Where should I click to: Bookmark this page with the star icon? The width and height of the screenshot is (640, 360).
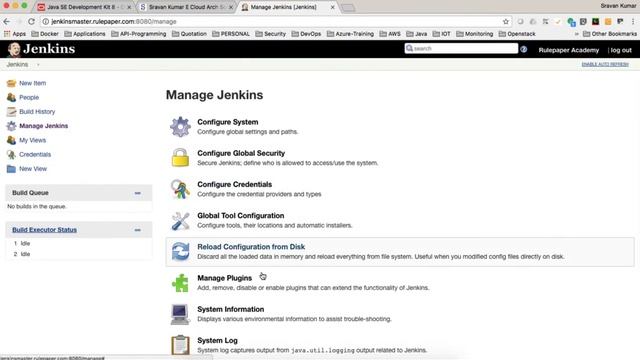[x=506, y=22]
